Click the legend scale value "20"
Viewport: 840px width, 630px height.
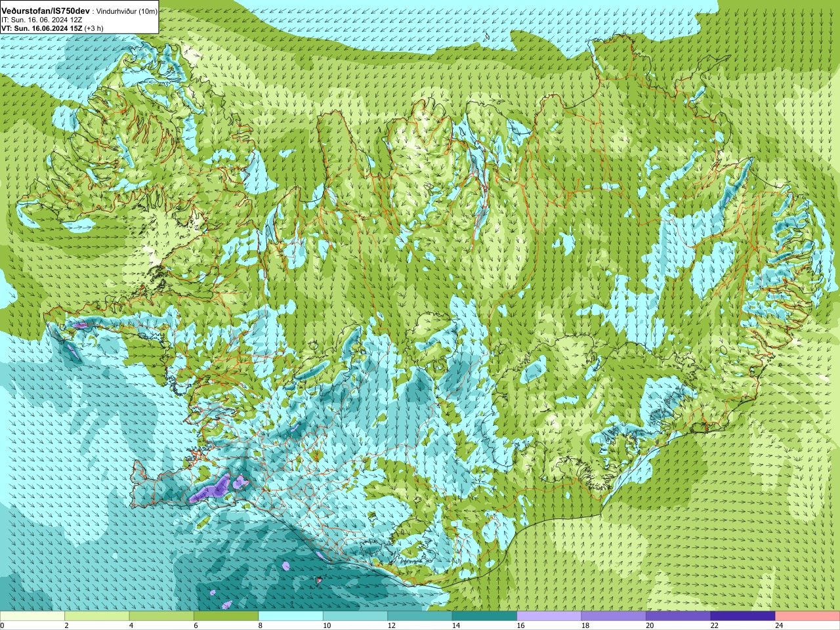pos(650,625)
